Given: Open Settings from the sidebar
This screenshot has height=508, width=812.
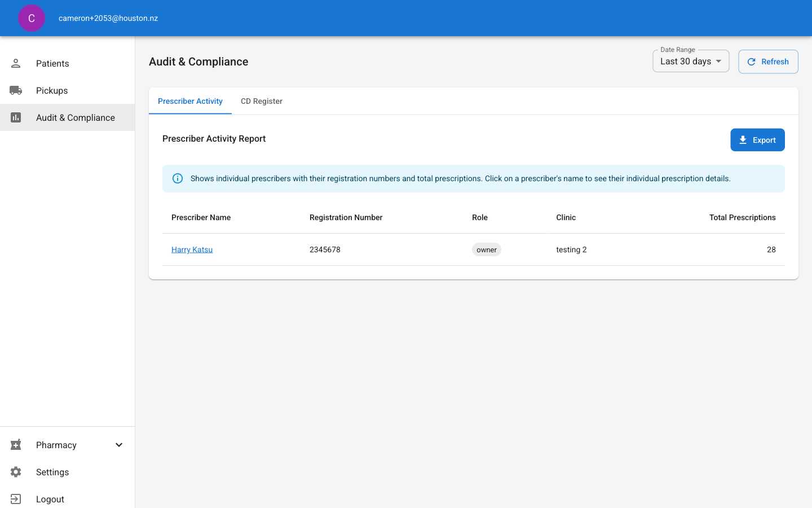Looking at the screenshot, I should point(68,472).
